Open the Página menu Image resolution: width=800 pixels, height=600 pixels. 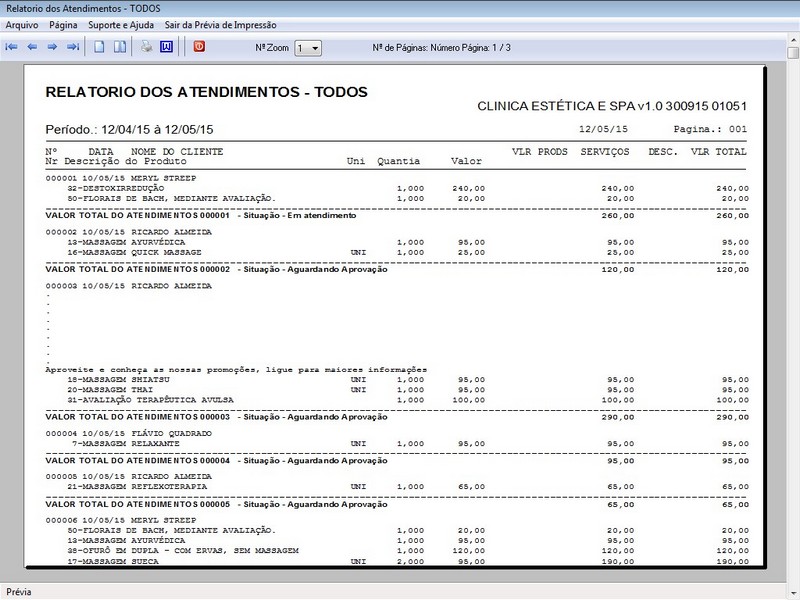(63, 24)
